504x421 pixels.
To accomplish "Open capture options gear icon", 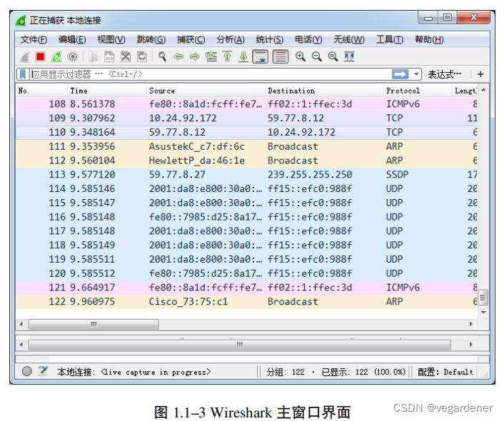I will (73, 57).
